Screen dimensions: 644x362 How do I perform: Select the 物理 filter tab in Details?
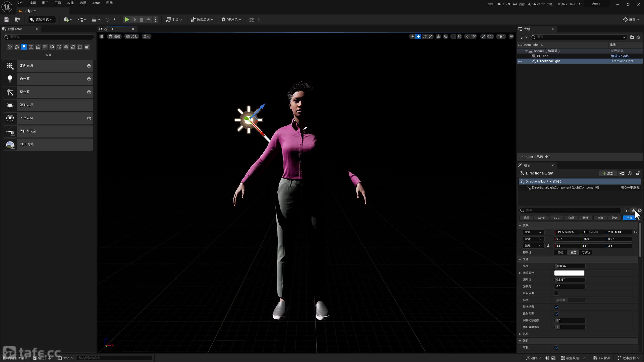(x=586, y=218)
